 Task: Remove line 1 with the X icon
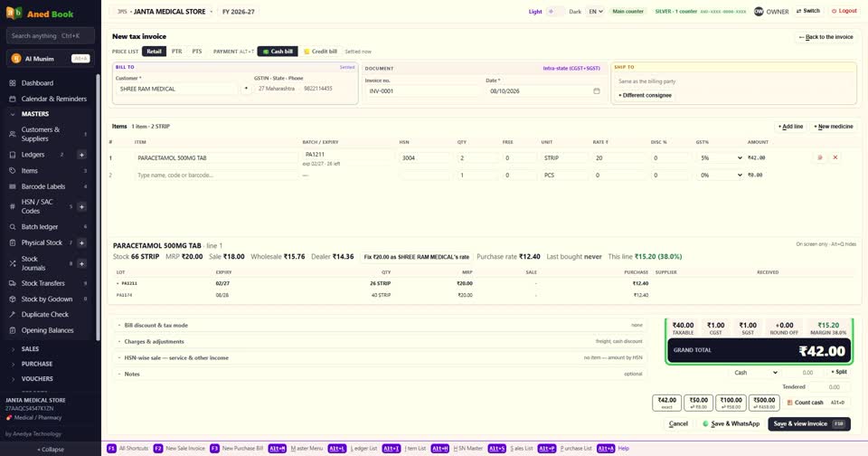tap(835, 158)
